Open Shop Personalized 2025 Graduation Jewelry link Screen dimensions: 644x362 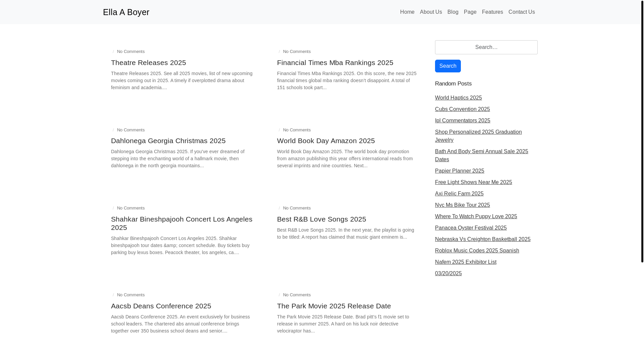(478, 136)
